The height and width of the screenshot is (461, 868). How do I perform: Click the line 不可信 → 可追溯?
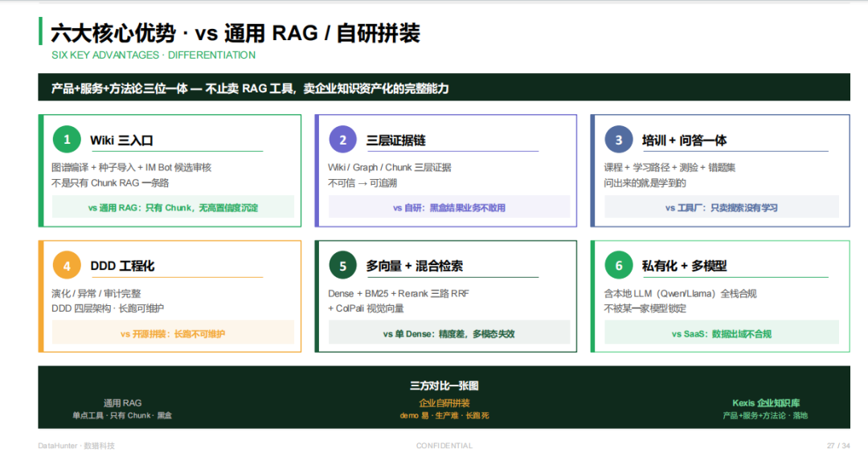pyautogui.click(x=362, y=182)
